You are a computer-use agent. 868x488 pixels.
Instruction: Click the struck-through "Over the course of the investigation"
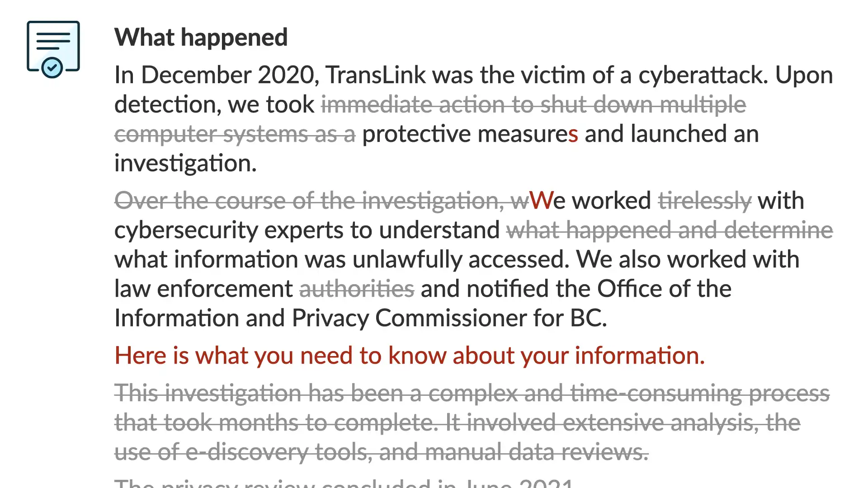pyautogui.click(x=310, y=201)
